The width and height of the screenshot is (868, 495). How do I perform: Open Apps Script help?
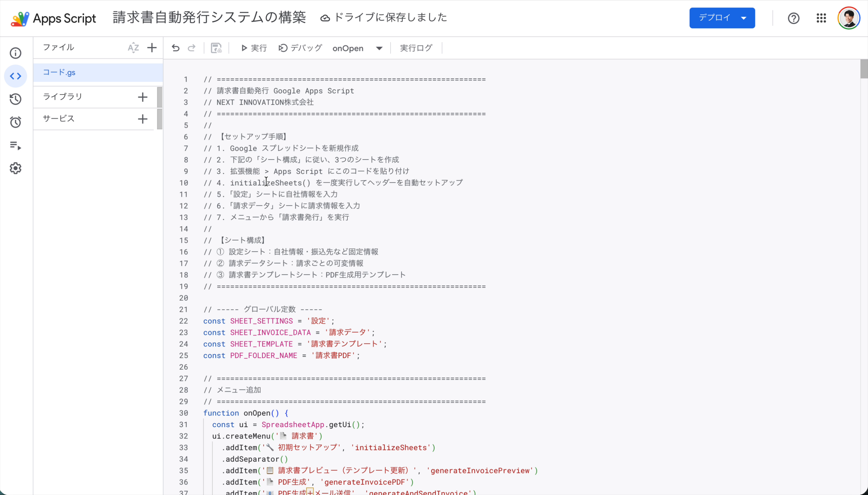tap(793, 18)
